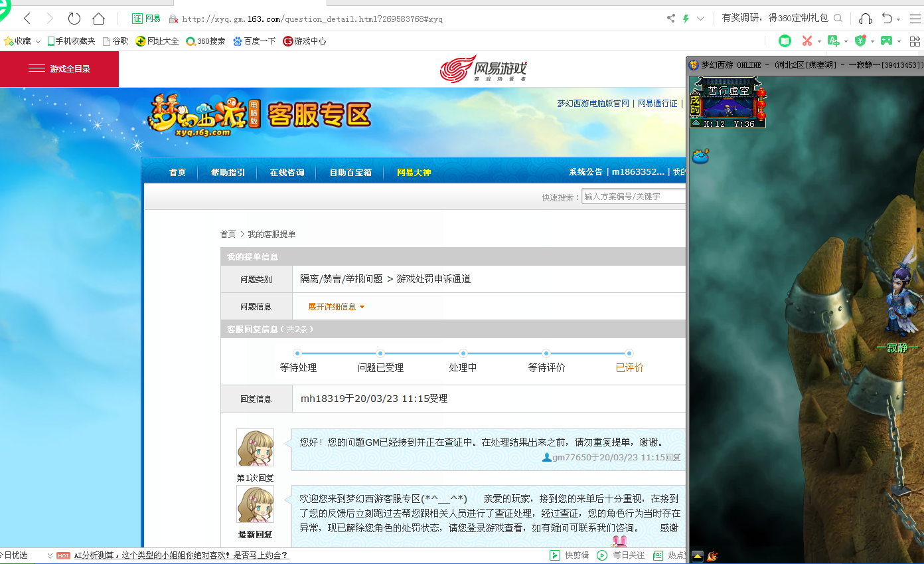This screenshot has width=924, height=564.
Task: Open the headphones icon in browser toolbar
Action: tap(866, 19)
